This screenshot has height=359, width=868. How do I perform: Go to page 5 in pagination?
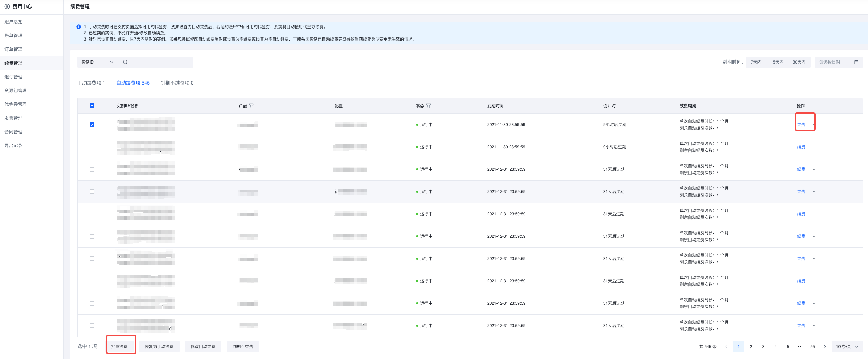(788, 347)
